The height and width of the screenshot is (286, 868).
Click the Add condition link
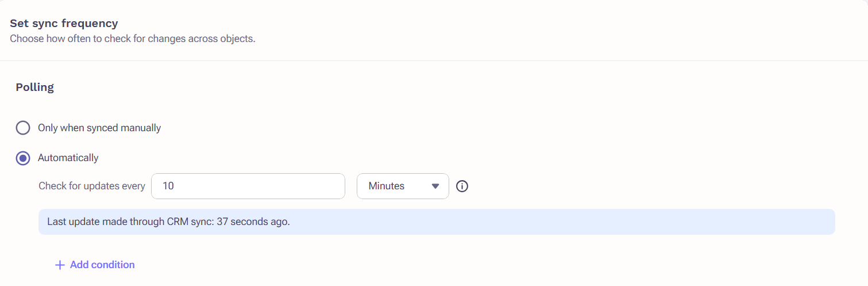(x=95, y=265)
